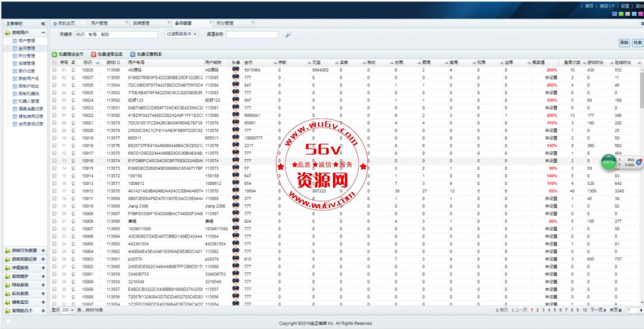Collapse the 游戏用户 sidebar section
Screen dimensions: 644x329
pos(43,32)
